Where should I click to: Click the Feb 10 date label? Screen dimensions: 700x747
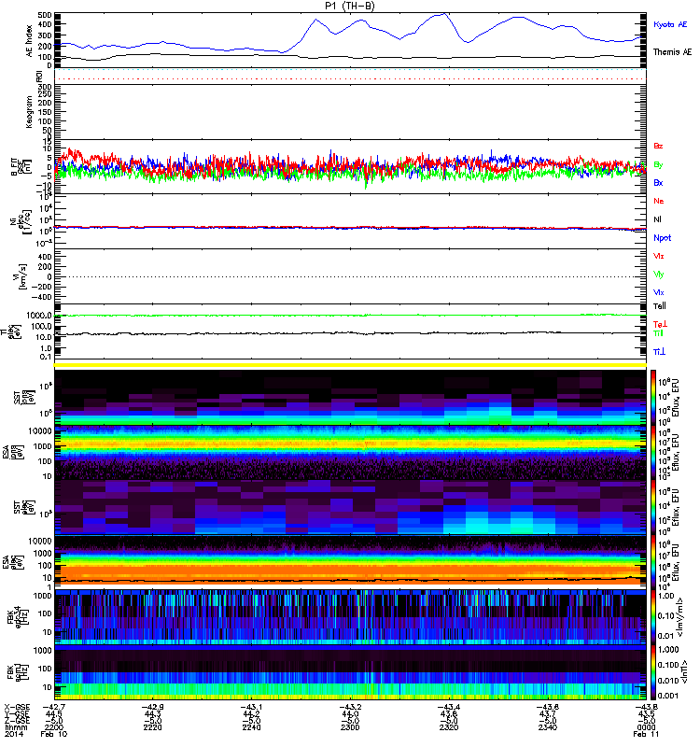tap(54, 735)
